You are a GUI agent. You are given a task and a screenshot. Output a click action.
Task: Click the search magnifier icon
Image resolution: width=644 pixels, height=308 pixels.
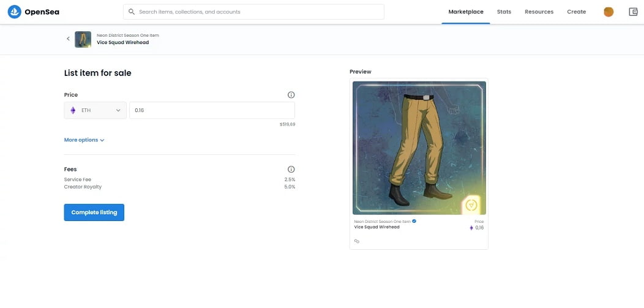pyautogui.click(x=132, y=12)
